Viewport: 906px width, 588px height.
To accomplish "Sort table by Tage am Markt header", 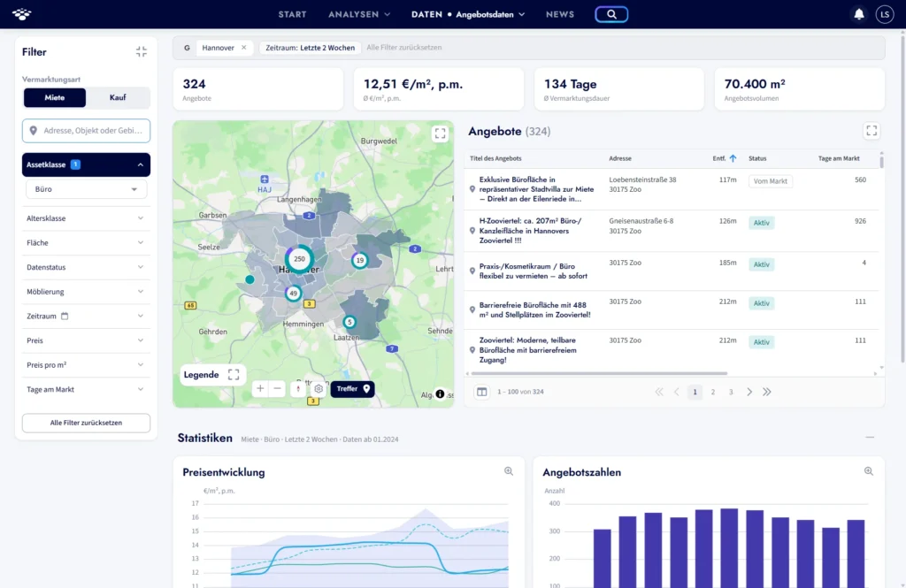I will (x=839, y=158).
